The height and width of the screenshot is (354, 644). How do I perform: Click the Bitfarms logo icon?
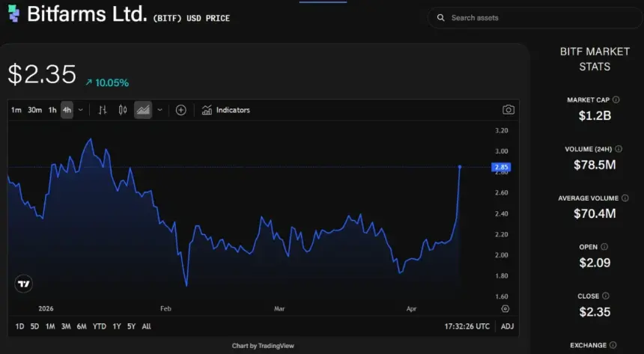[14, 13]
